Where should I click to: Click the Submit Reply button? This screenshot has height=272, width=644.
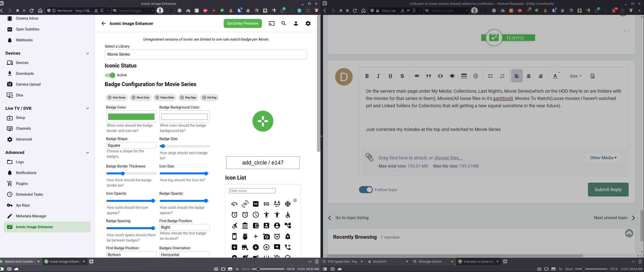click(608, 190)
